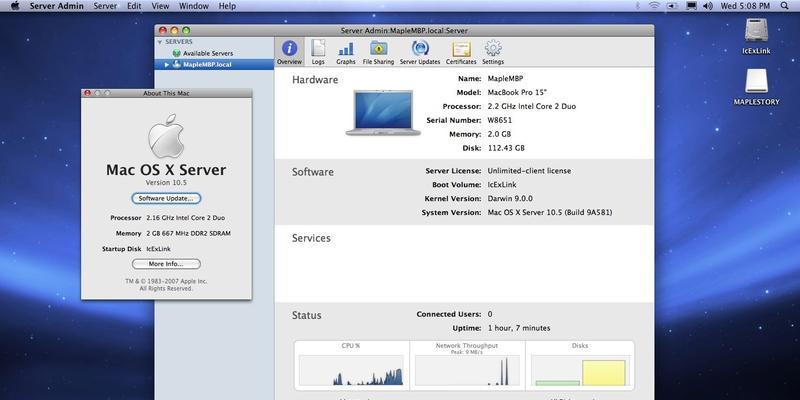Click the uptime 1 hour, 7 minutes
800x400 pixels.
(519, 328)
